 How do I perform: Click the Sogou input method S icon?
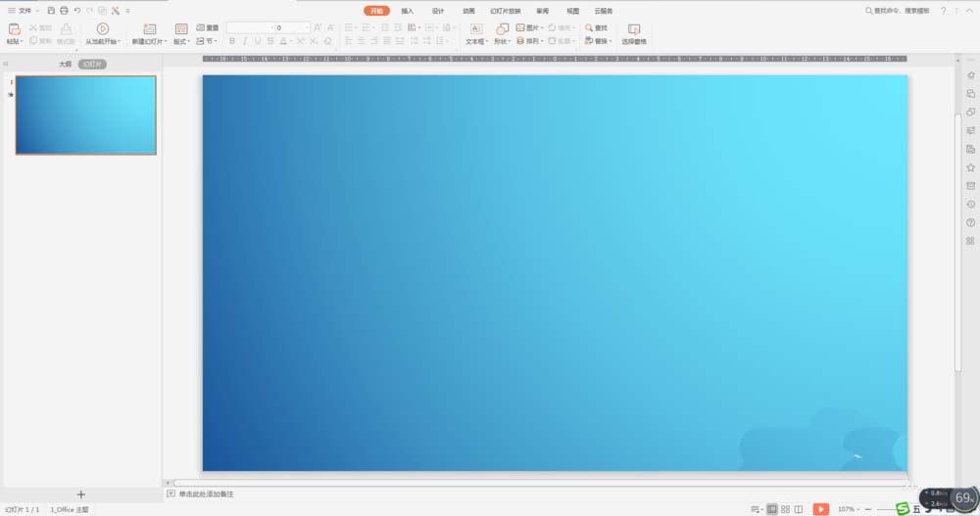click(x=903, y=509)
